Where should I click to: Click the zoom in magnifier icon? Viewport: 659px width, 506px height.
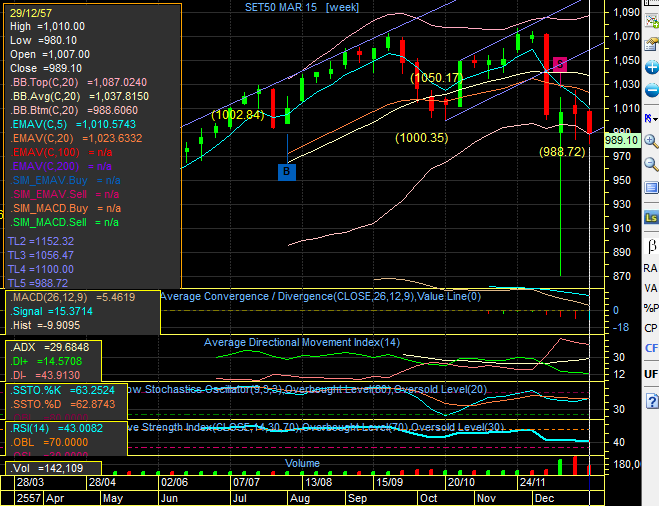coord(651,141)
